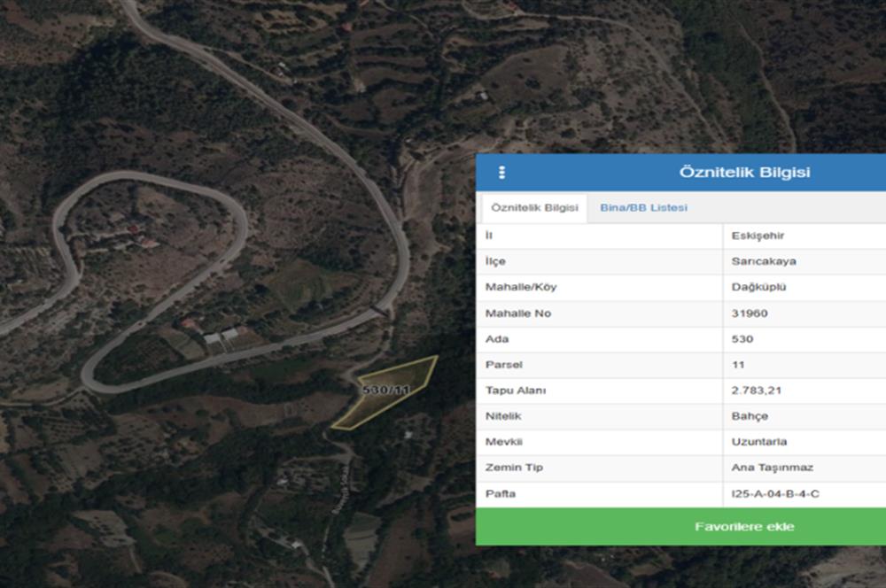The width and height of the screenshot is (886, 588).
Task: Click the Mahalle No field label
Action: [x=517, y=313]
